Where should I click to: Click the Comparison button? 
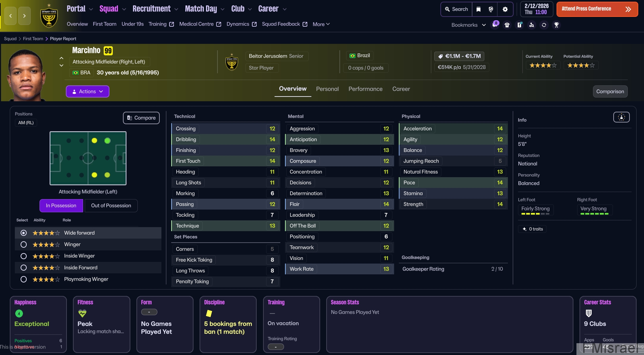610,91
